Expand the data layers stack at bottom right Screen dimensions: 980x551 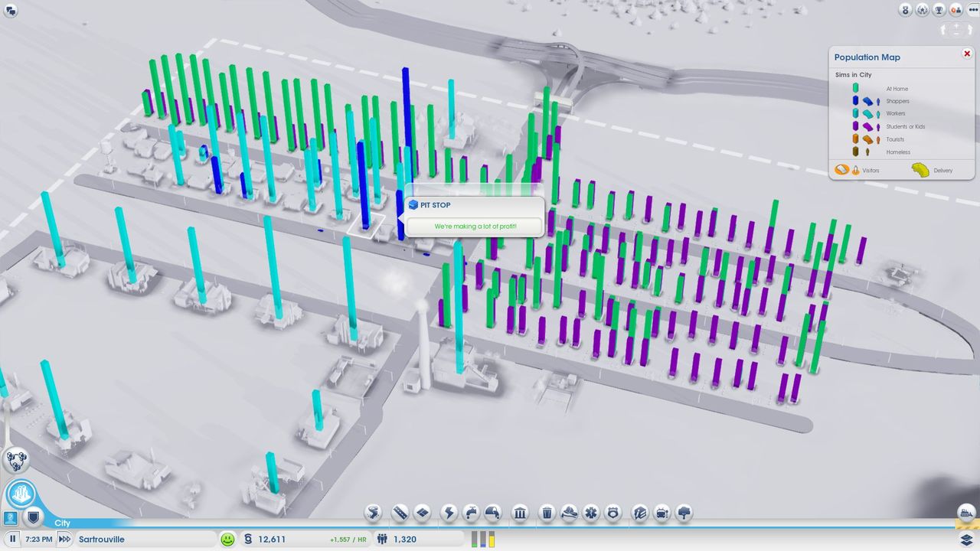tap(966, 540)
